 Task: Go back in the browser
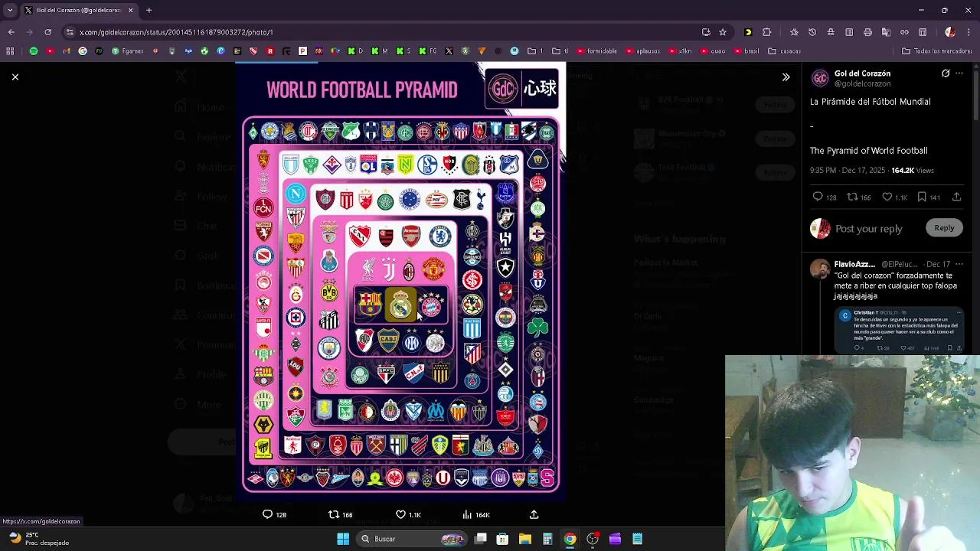tap(11, 32)
